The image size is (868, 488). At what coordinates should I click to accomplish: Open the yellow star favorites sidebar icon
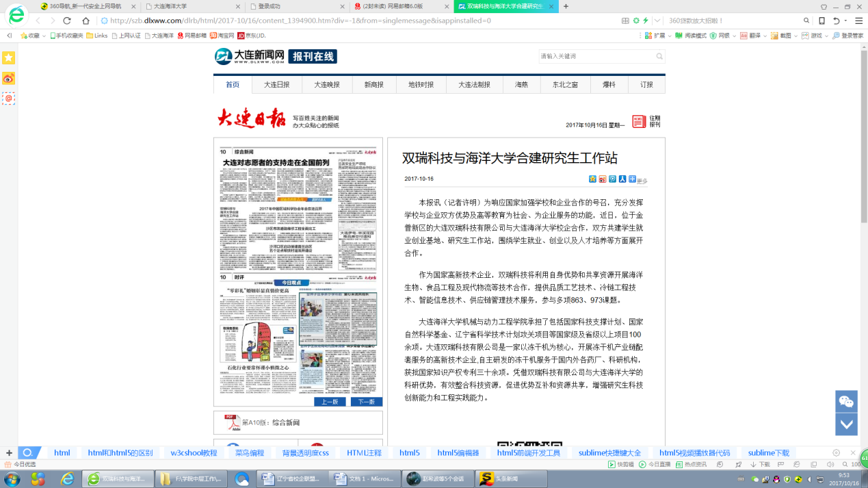tap(8, 58)
